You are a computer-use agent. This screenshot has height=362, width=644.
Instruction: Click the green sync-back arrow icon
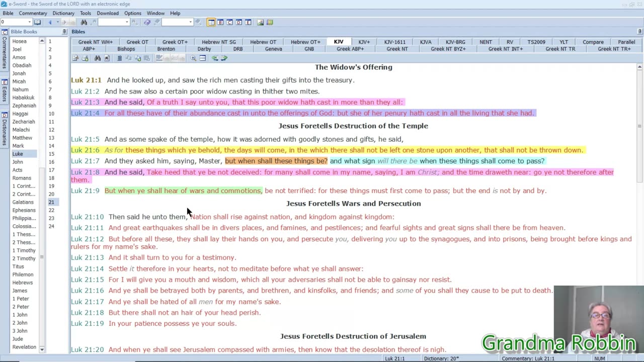(215, 58)
